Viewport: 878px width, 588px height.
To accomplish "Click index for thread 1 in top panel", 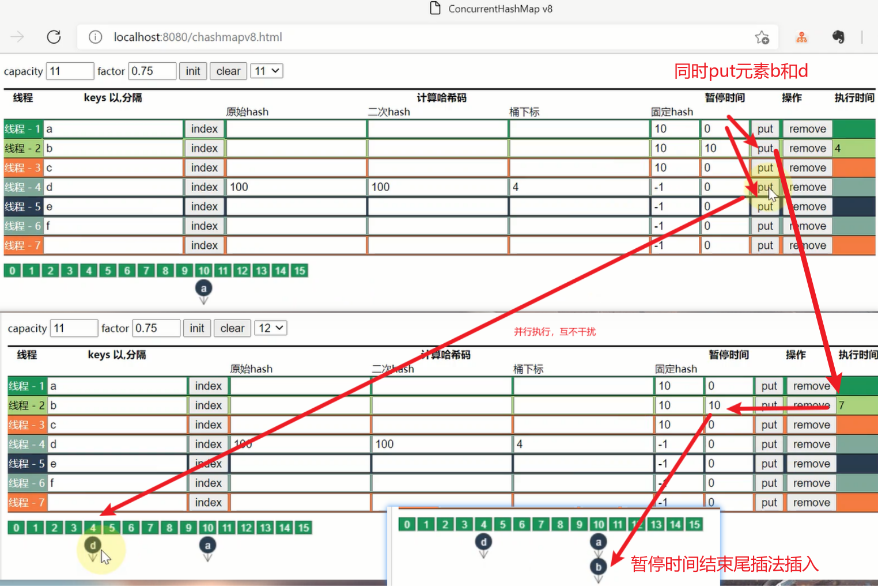I will (205, 129).
